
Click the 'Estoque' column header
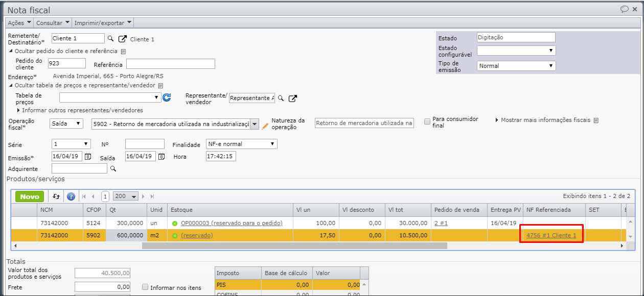[231, 210]
